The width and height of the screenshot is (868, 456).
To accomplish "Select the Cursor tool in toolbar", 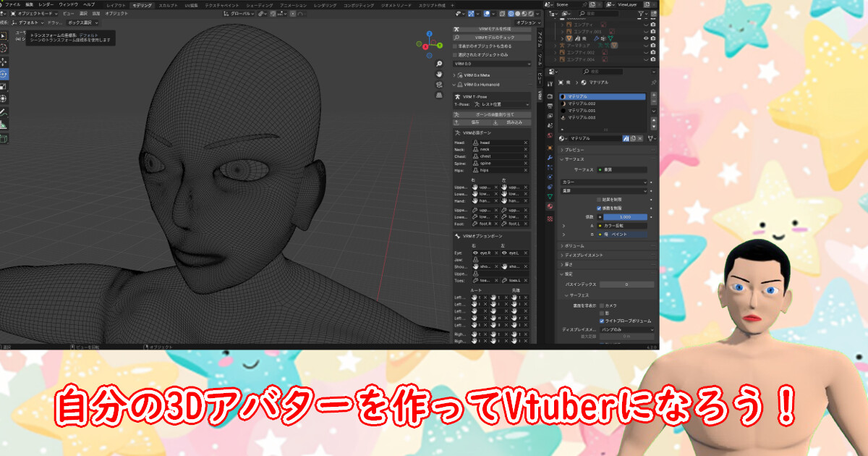I will coord(3,48).
